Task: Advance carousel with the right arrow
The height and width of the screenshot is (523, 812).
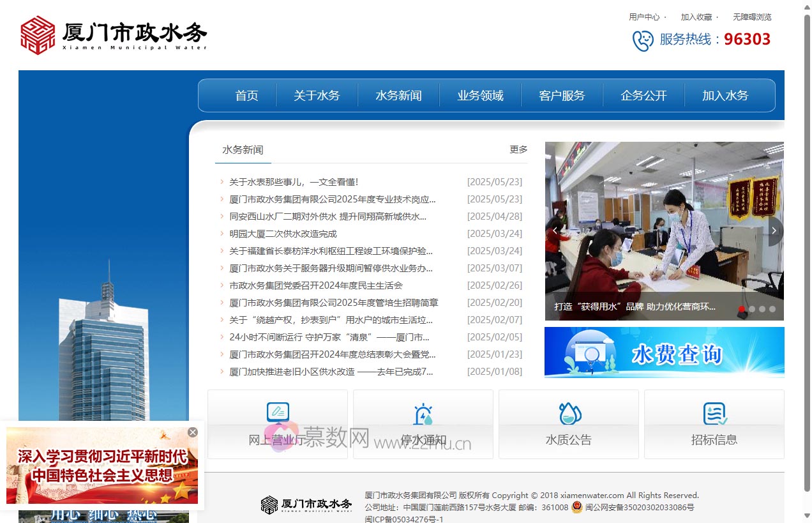Action: 774,231
